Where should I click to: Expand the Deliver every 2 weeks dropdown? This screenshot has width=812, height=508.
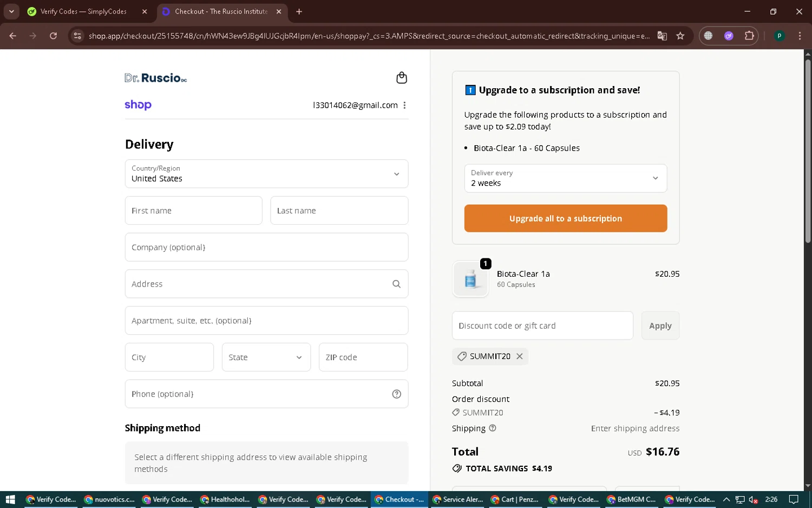[x=566, y=178]
